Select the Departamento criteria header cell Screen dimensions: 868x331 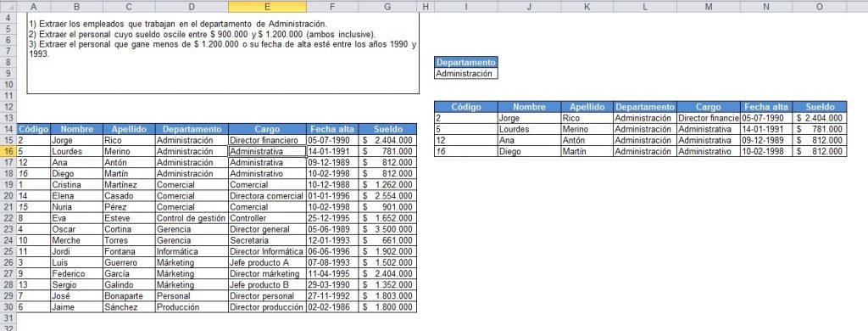pyautogui.click(x=466, y=63)
